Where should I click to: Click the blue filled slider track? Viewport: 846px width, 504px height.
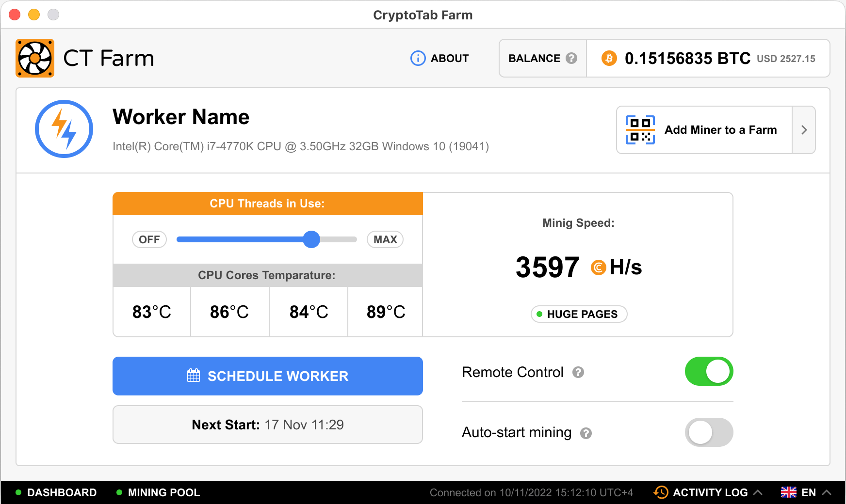(x=240, y=239)
